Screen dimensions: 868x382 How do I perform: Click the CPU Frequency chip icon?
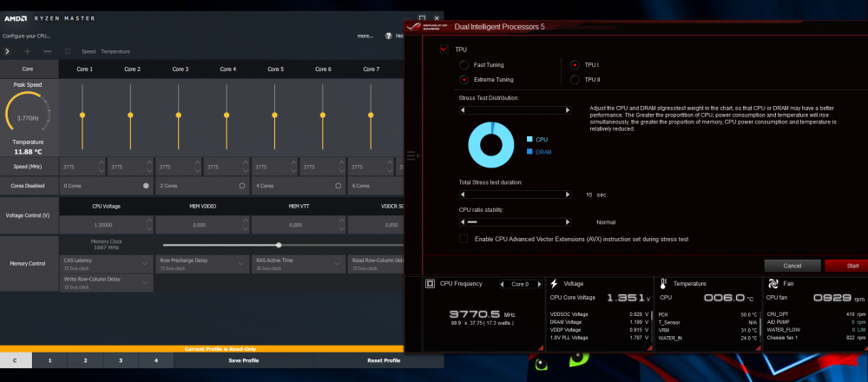430,284
